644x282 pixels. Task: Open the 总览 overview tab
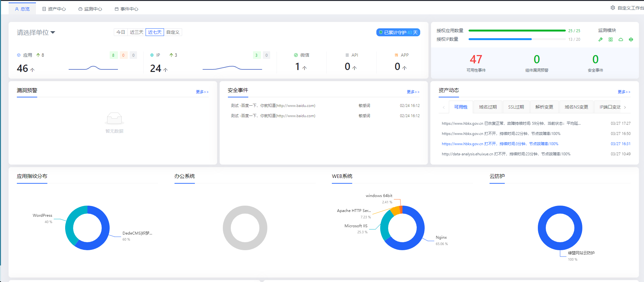22,9
